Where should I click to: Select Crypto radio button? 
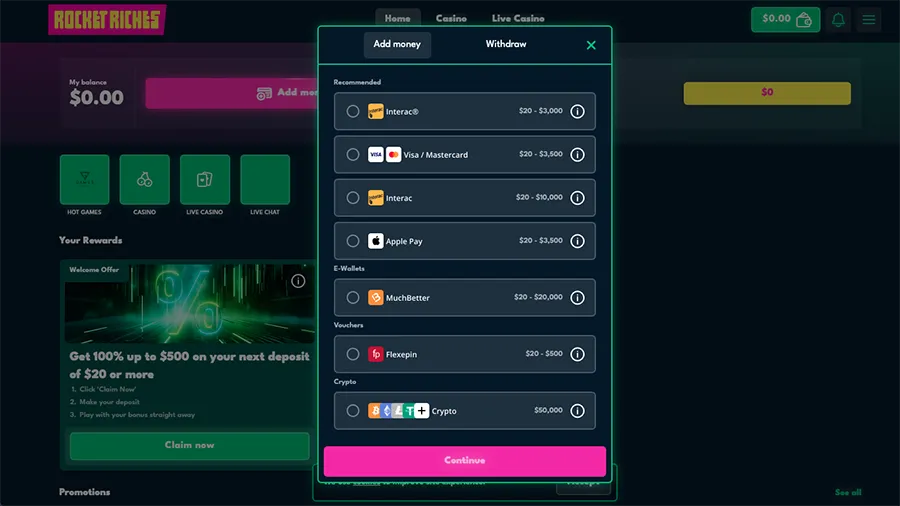click(353, 411)
